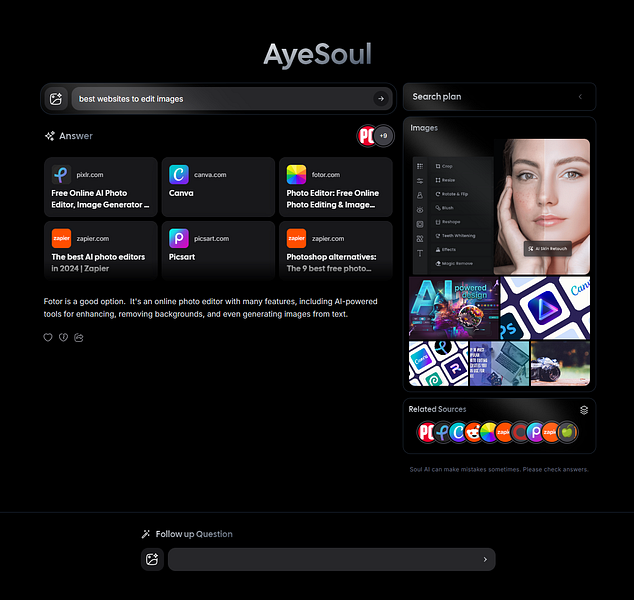Screen dimensions: 634x600
Task: Click the Pixlr icon in Related Sources
Action: point(442,432)
